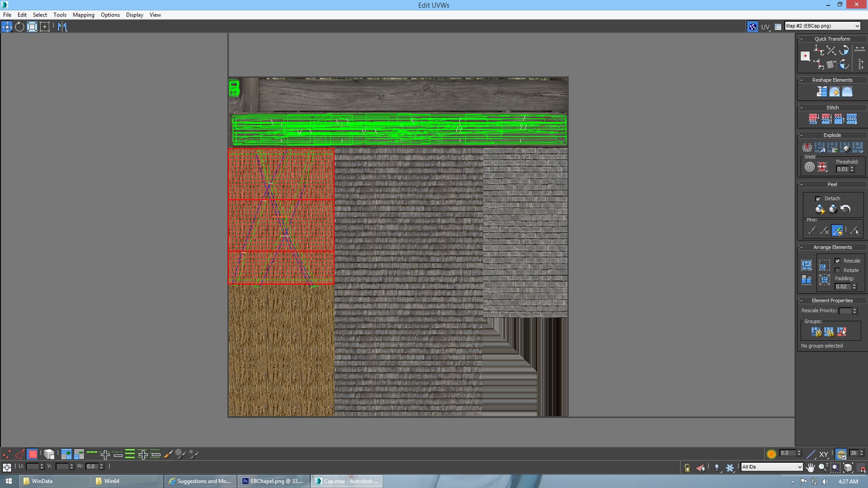Viewport: 868px width, 488px height.
Task: Click the Rotate selected subobjects tool
Action: [x=19, y=27]
